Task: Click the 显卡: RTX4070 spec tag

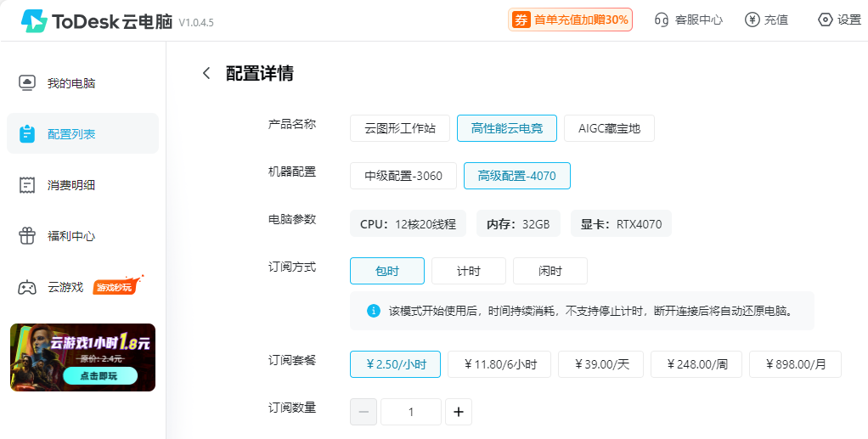Action: point(621,223)
